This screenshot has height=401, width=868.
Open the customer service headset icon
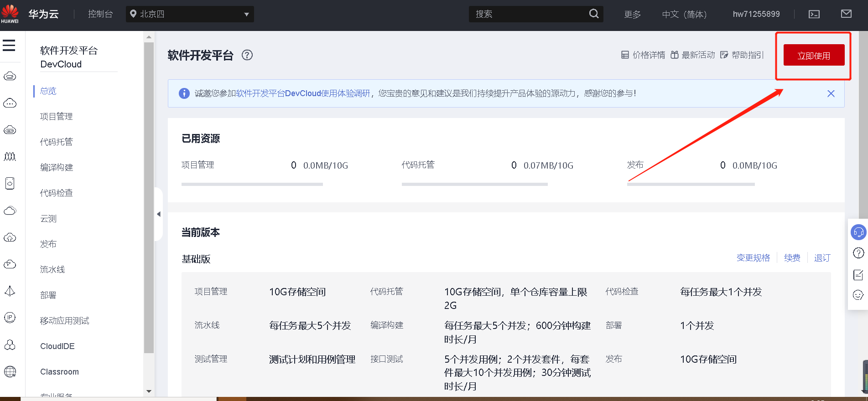[x=858, y=232]
